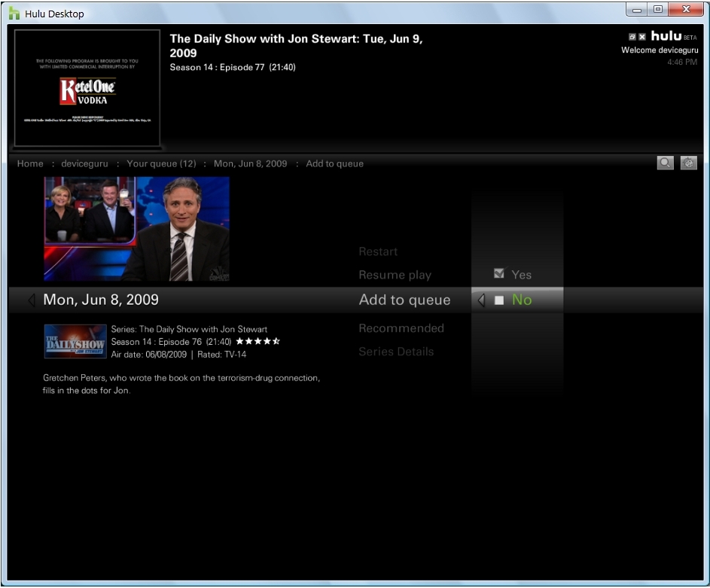
Task: Maximize the Hulu Desktop window
Action: tap(658, 10)
